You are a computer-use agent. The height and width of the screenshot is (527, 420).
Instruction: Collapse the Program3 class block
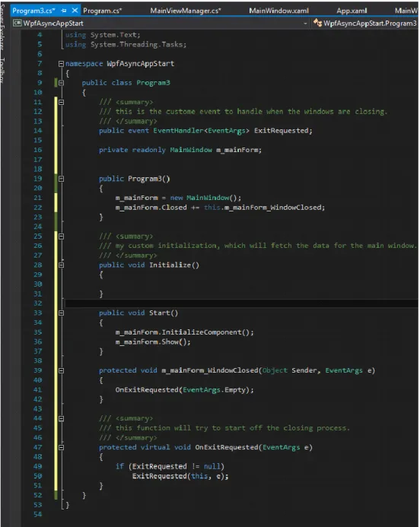61,83
